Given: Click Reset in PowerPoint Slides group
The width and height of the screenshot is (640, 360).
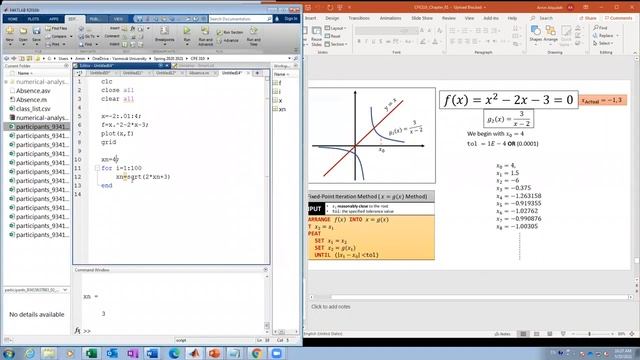Looking at the screenshot, I should [333, 36].
